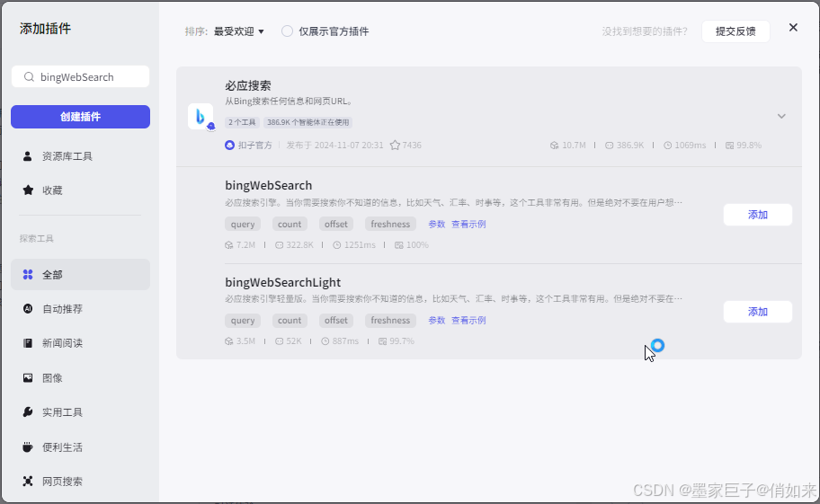The image size is (820, 504).
Task: Click the 386.9K 个智能体正在使用 badge
Action: point(308,122)
